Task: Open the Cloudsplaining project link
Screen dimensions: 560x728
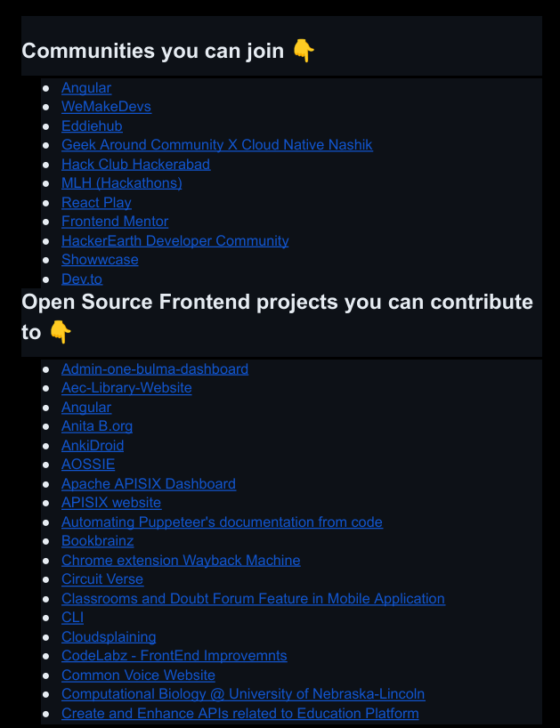Action: tap(109, 637)
